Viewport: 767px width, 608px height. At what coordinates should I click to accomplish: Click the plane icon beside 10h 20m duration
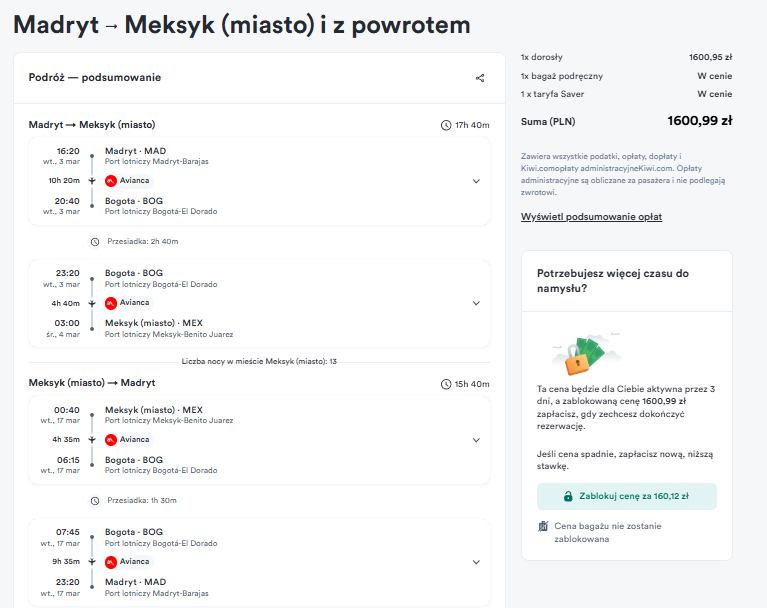pos(91,181)
